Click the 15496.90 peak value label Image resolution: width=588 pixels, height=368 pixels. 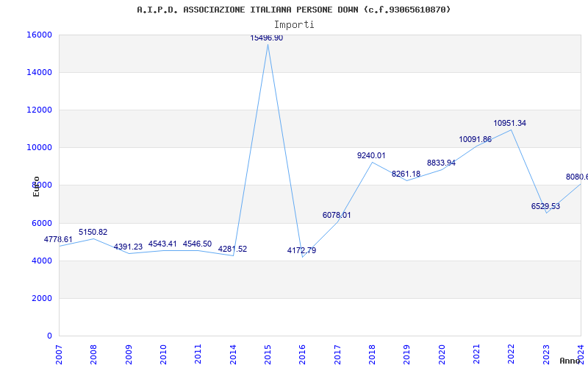(266, 38)
